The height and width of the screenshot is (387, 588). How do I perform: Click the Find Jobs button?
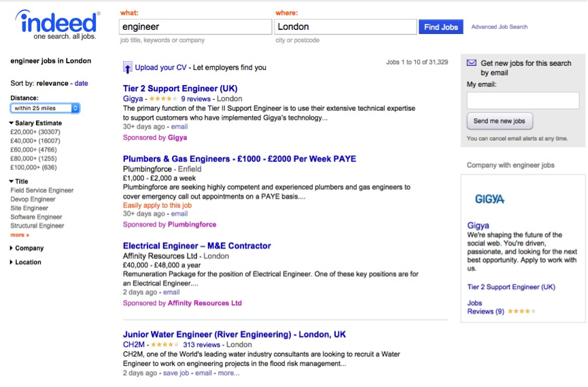441,27
